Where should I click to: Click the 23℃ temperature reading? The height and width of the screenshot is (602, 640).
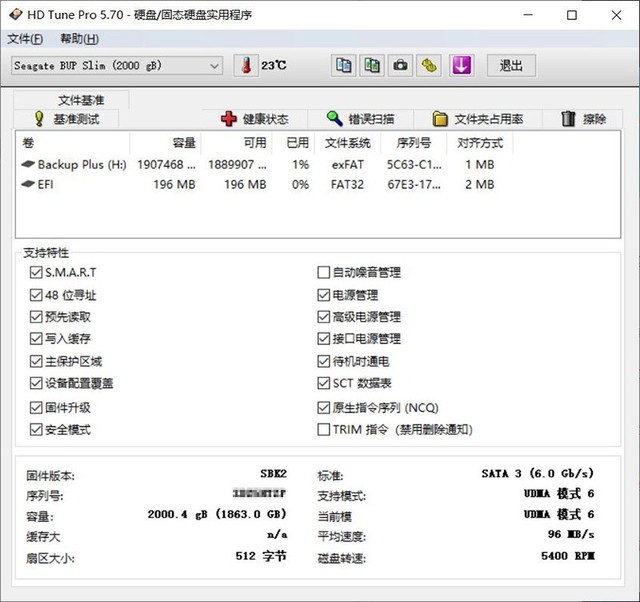pyautogui.click(x=273, y=65)
